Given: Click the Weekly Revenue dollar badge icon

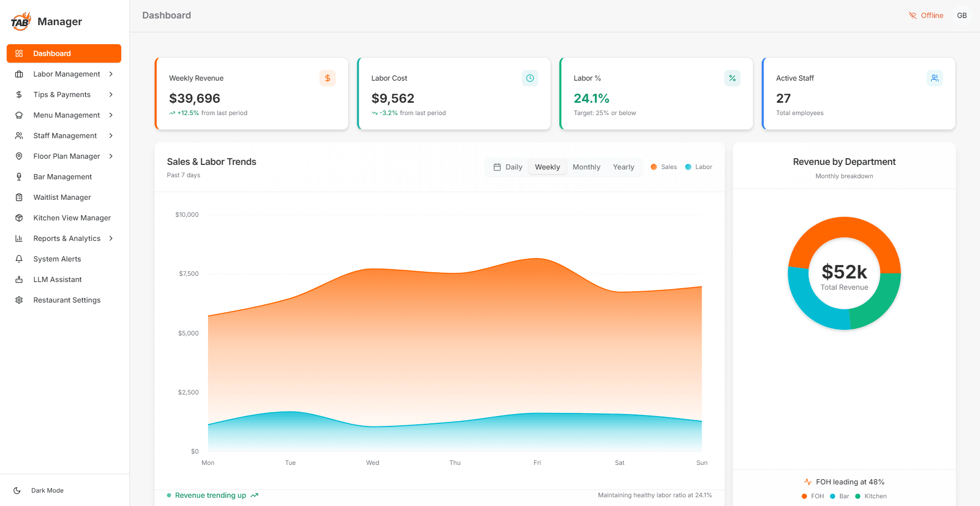Looking at the screenshot, I should (x=328, y=78).
